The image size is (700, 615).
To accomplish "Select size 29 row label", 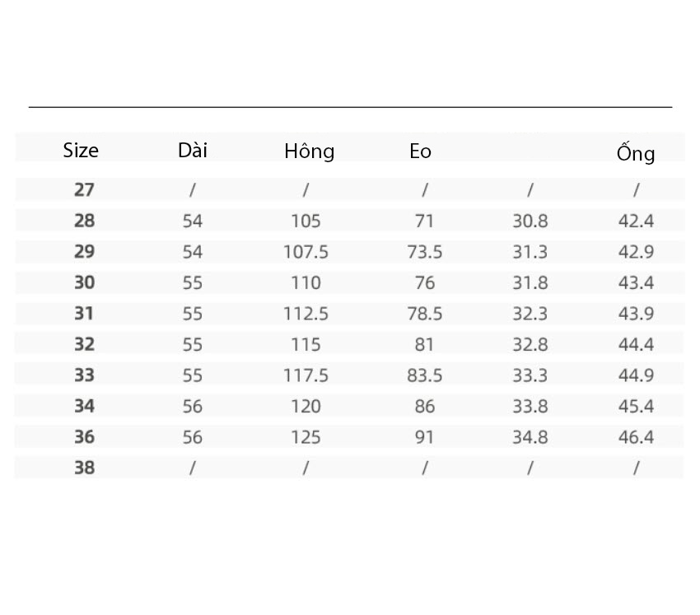I will click(x=84, y=251).
